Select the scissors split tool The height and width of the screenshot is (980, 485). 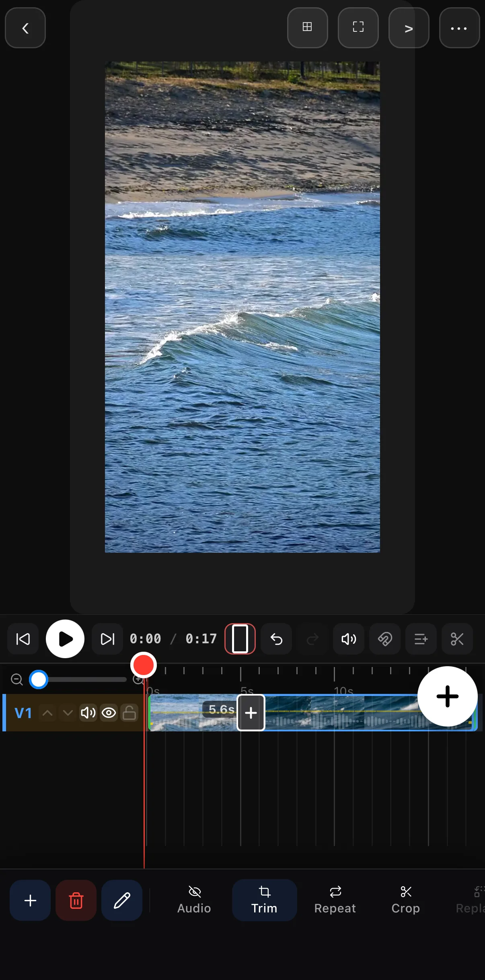coord(457,639)
